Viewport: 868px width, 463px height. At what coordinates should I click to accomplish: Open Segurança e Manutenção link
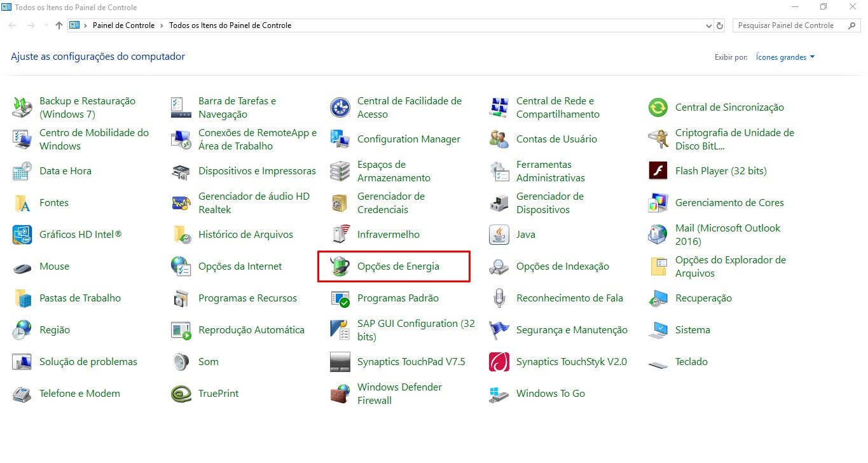click(x=572, y=330)
